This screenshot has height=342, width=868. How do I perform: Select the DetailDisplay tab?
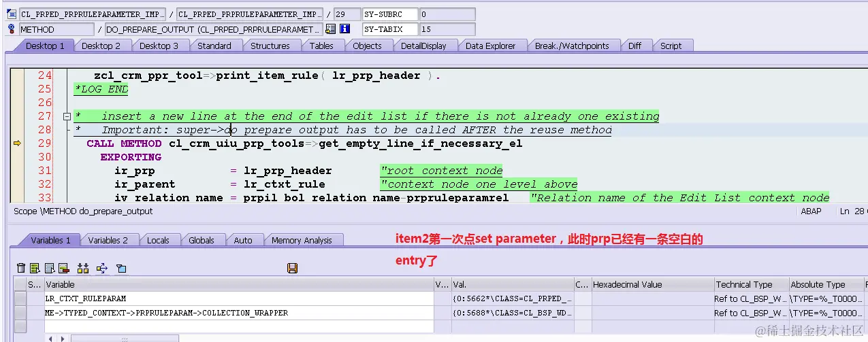coord(423,46)
